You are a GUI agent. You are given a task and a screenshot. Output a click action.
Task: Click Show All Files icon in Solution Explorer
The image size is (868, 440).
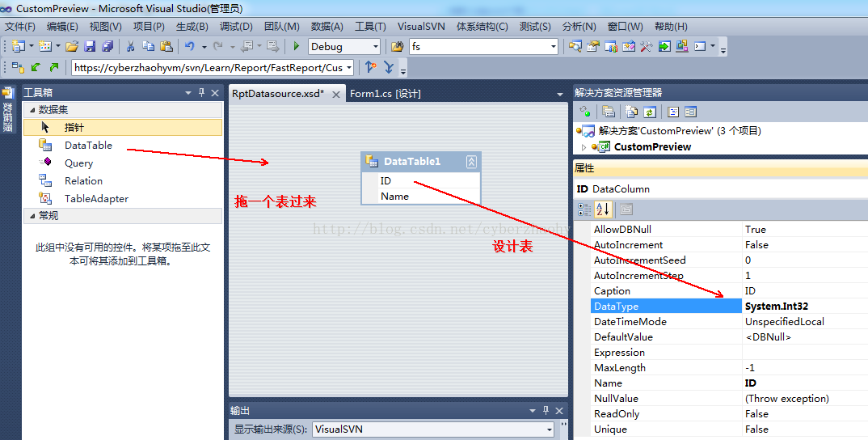pyautogui.click(x=632, y=112)
